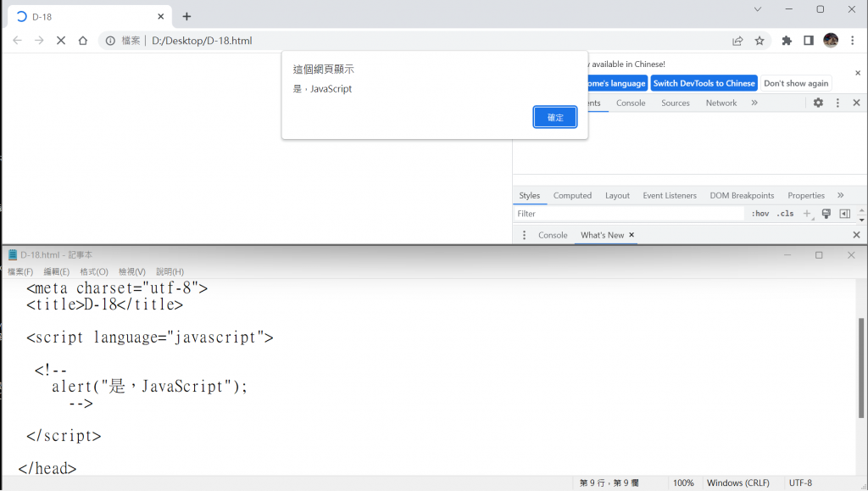Image resolution: width=868 pixels, height=491 pixels.
Task: Click 100% zoom in Notepad status bar
Action: pyautogui.click(x=683, y=483)
